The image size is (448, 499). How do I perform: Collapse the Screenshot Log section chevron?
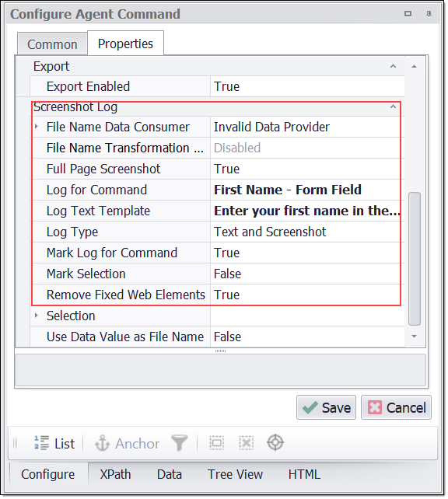[x=394, y=106]
